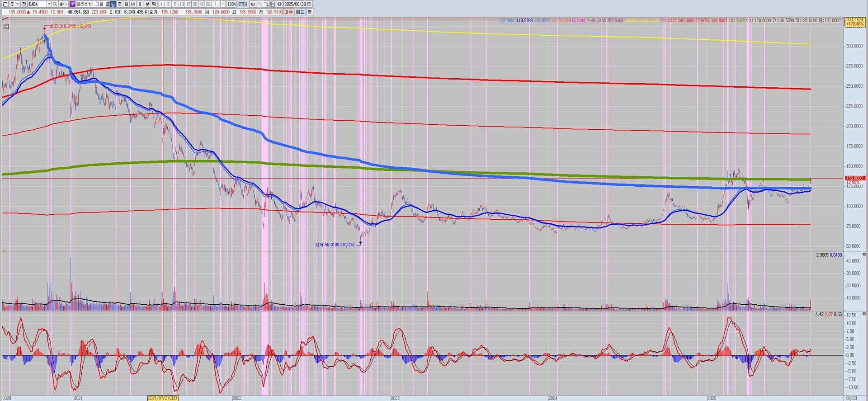Click the add indicator line icon

pyautogui.click(x=266, y=4)
